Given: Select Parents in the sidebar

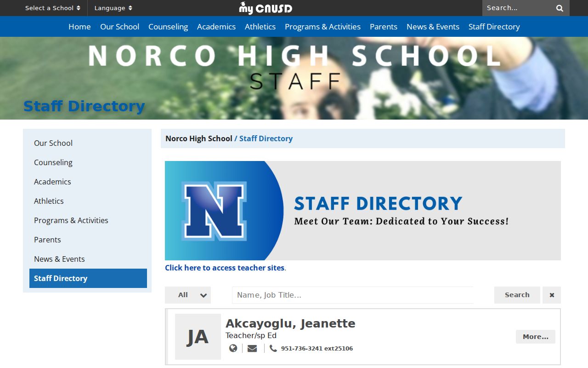Looking at the screenshot, I should tap(88, 240).
